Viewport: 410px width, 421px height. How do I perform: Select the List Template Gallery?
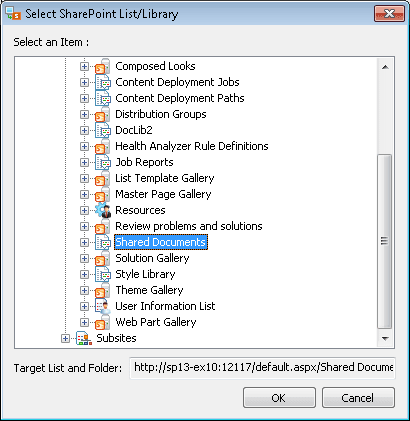(165, 178)
